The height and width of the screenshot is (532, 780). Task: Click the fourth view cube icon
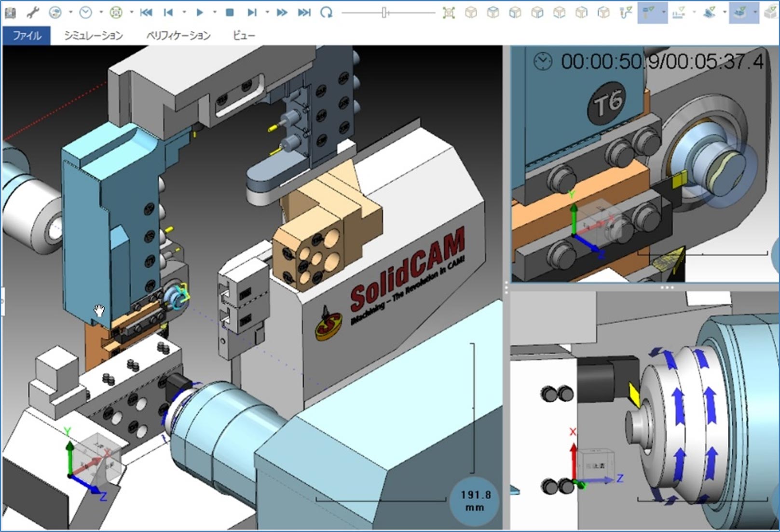[537, 13]
